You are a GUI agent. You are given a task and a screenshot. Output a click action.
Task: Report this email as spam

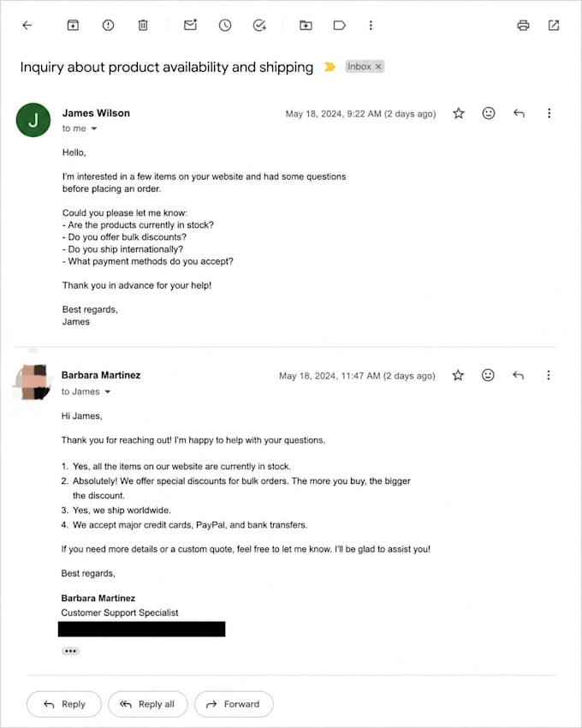point(108,25)
